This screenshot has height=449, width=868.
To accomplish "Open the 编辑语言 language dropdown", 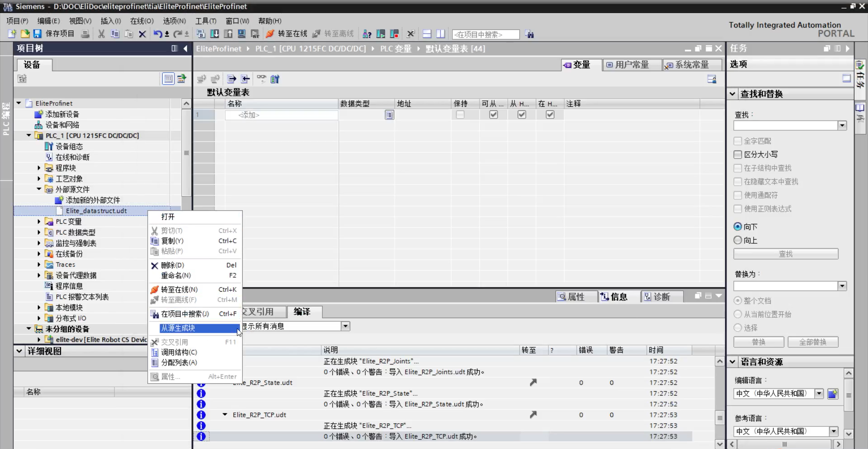I will (819, 393).
